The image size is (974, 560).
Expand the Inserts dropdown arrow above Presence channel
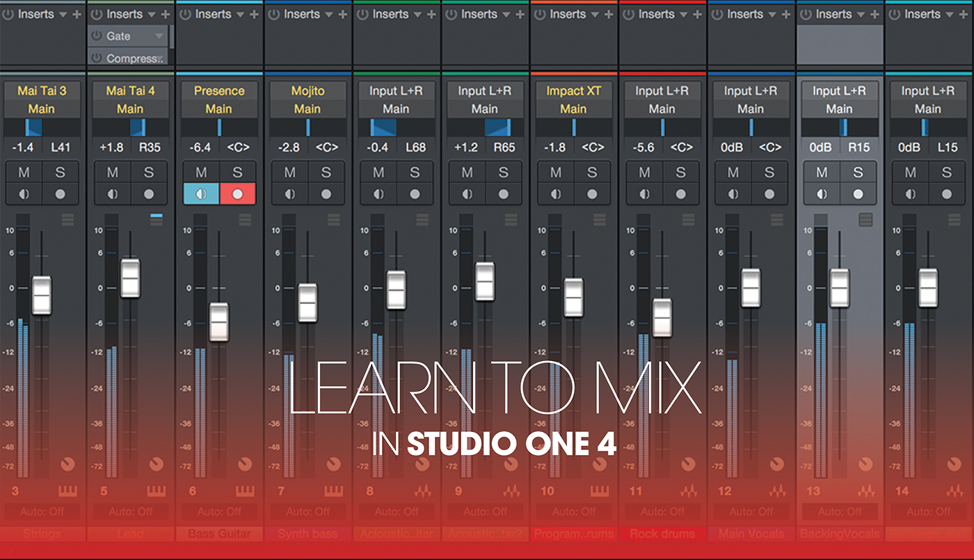tap(241, 15)
